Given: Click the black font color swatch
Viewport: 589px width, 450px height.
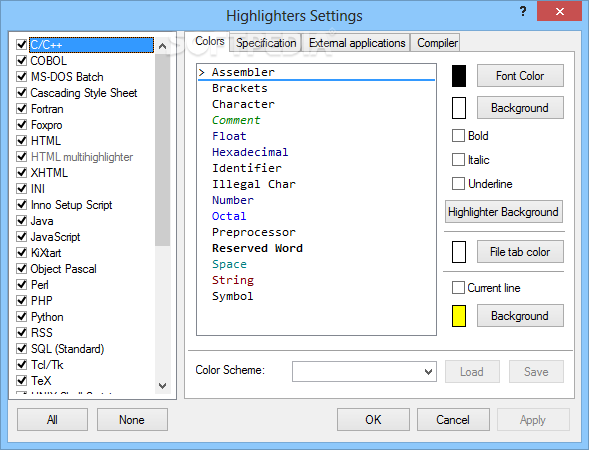Looking at the screenshot, I should pyautogui.click(x=459, y=76).
